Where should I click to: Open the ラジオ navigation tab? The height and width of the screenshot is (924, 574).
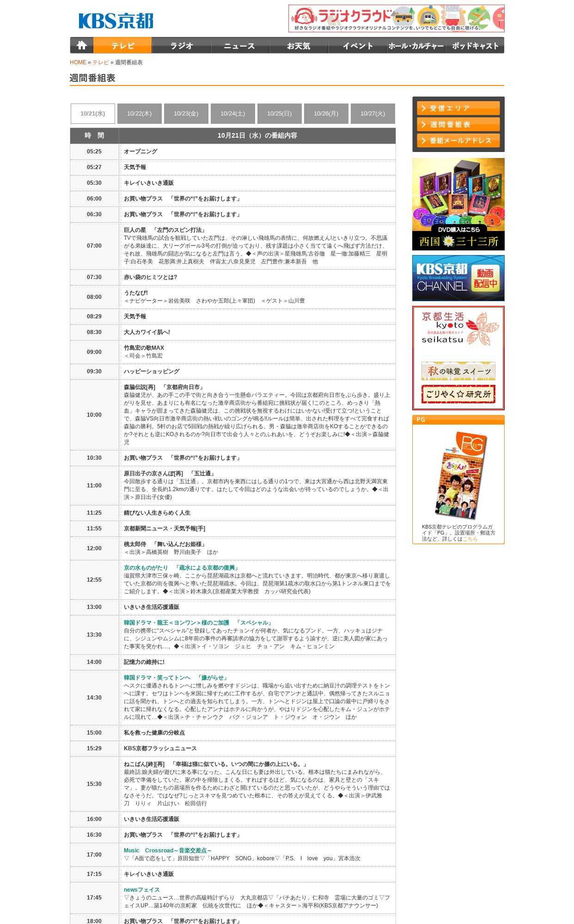click(181, 45)
